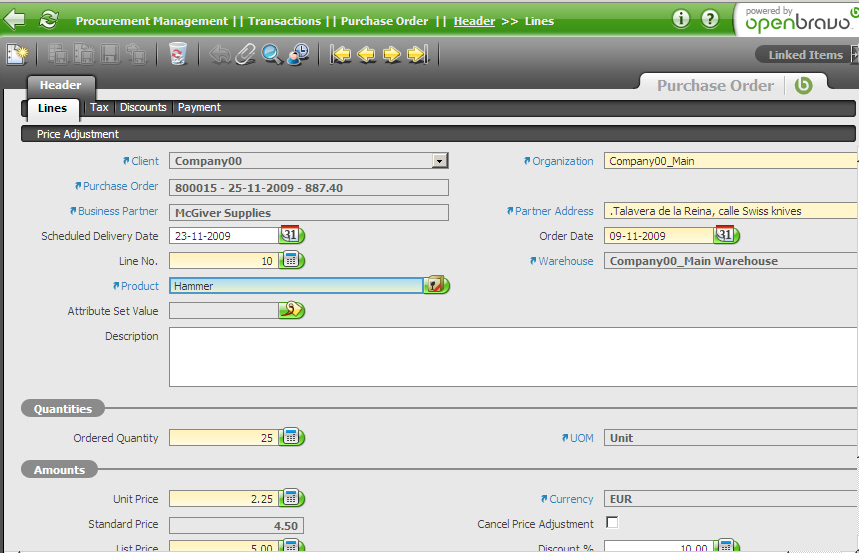
Task: Open the About info icon
Action: pyautogui.click(x=680, y=19)
